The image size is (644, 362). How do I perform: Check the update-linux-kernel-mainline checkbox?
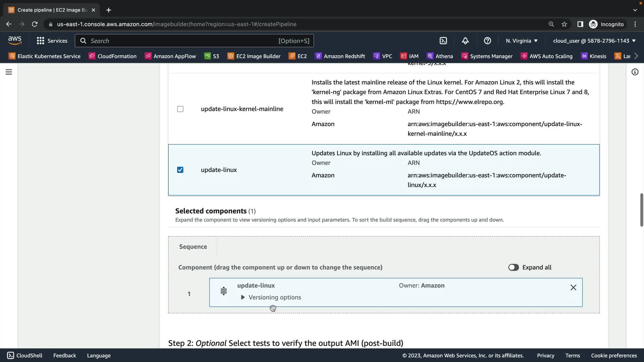[180, 109]
